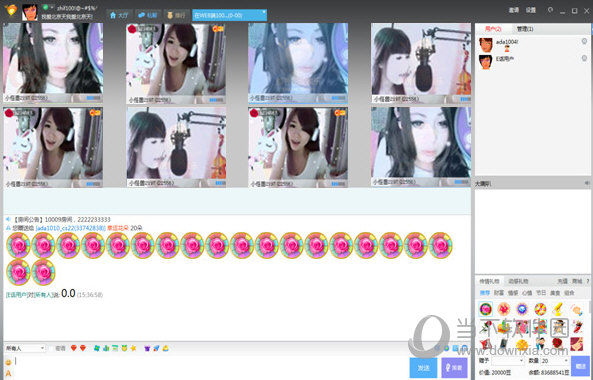This screenshot has height=380, width=593.
Task: Click the blue 赠送 send gift button
Action: (581, 366)
